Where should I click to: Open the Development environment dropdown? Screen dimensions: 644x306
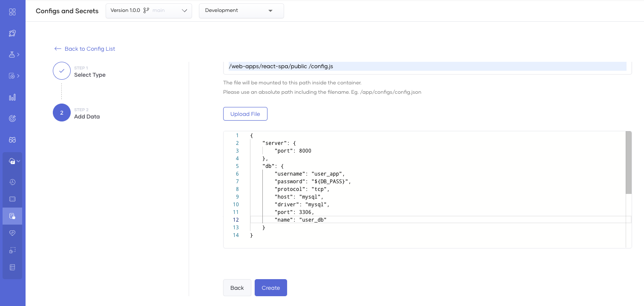(241, 11)
